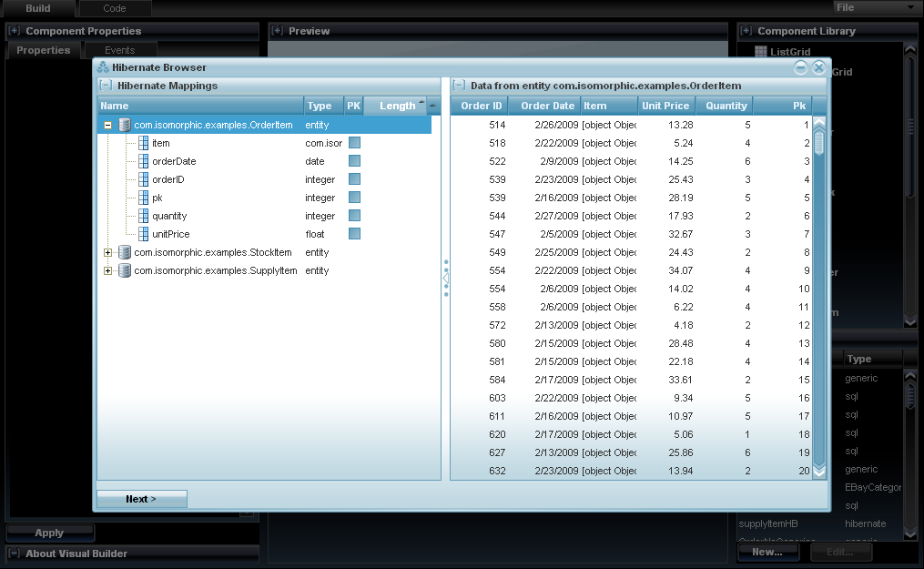The height and width of the screenshot is (569, 924).
Task: Collapse the About Visual Builder section
Action: click(15, 554)
